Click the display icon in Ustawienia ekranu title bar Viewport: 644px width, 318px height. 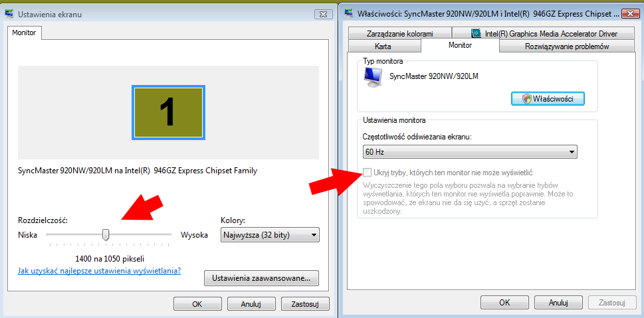(x=9, y=13)
